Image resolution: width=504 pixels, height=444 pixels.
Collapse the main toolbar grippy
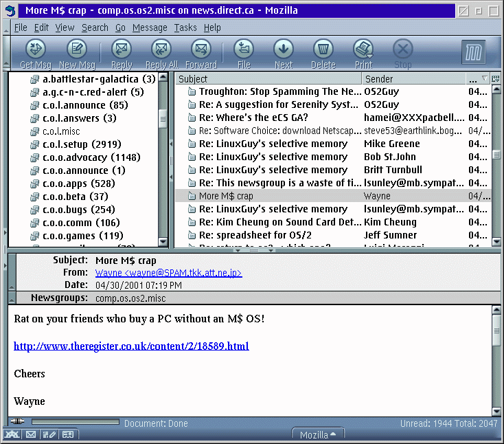[6, 53]
